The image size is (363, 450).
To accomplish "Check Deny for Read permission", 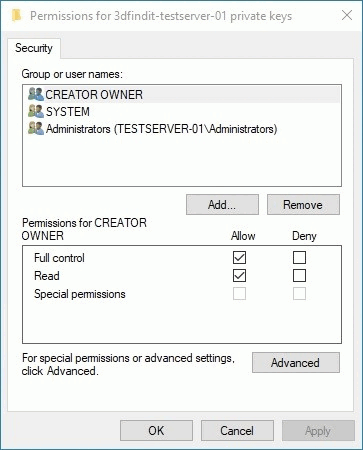I will point(299,276).
